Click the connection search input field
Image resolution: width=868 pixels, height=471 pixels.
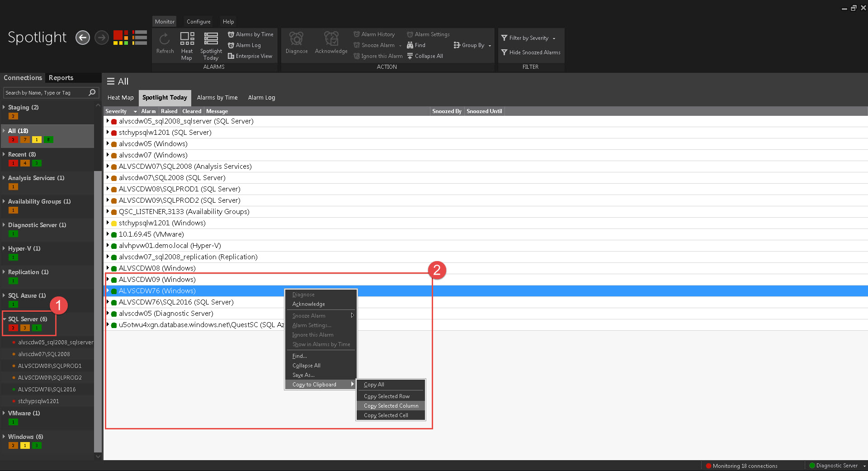45,93
